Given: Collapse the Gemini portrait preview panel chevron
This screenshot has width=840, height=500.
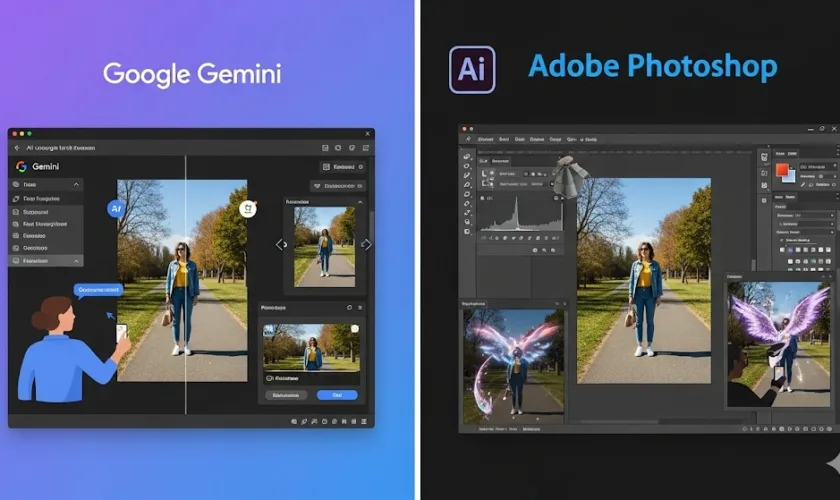Looking at the screenshot, I should pyautogui.click(x=360, y=202).
